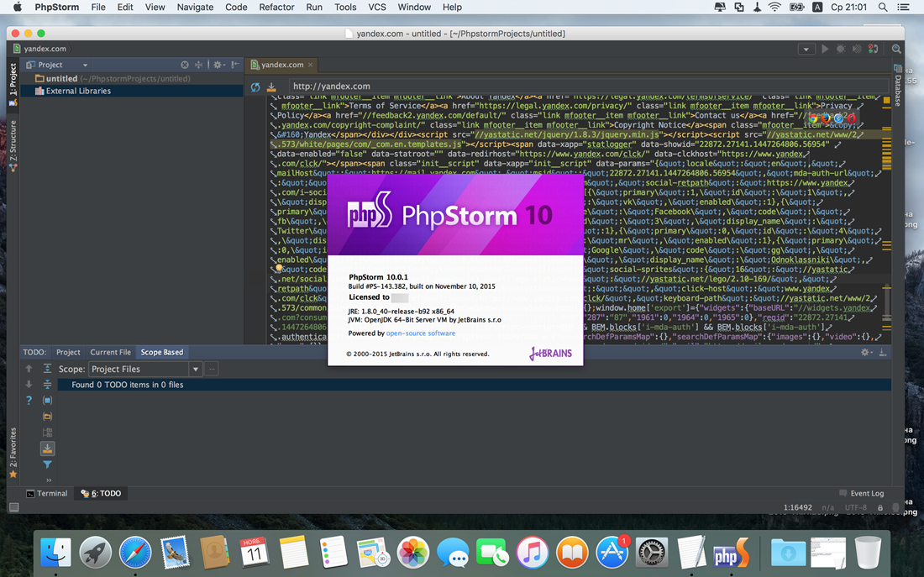Select the Scope Based tab

[x=161, y=352]
